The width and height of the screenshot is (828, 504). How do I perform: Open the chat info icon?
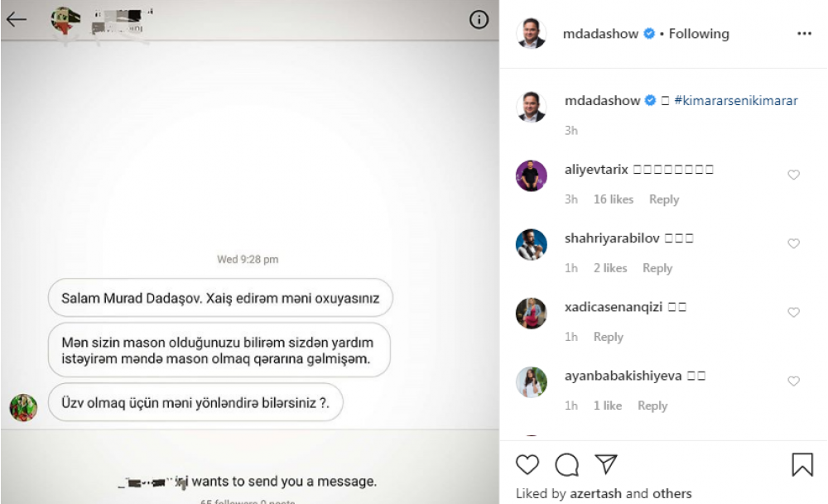479,20
